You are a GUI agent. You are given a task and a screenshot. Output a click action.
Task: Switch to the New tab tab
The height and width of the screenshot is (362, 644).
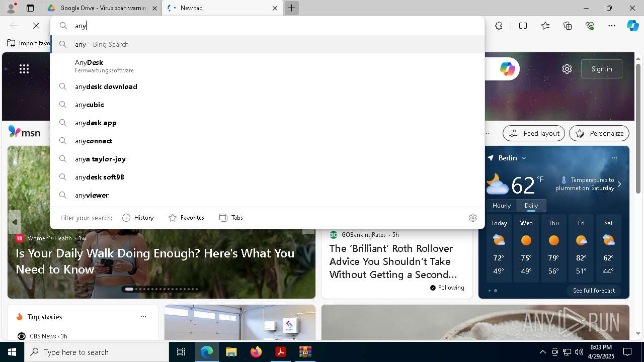[x=222, y=8]
